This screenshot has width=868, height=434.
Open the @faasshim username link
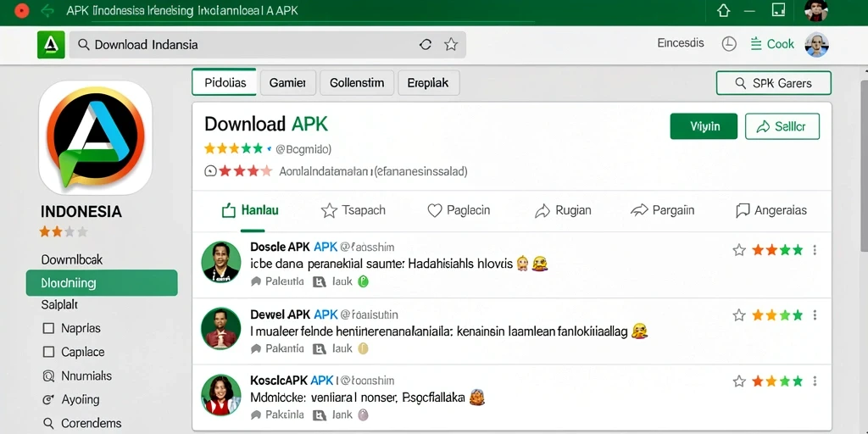pos(366,248)
